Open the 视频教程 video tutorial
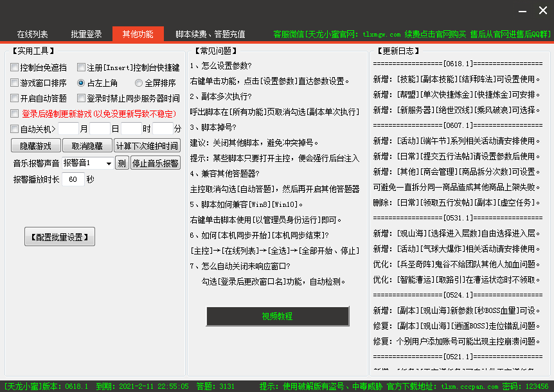The width and height of the screenshot is (554, 392). (x=278, y=316)
